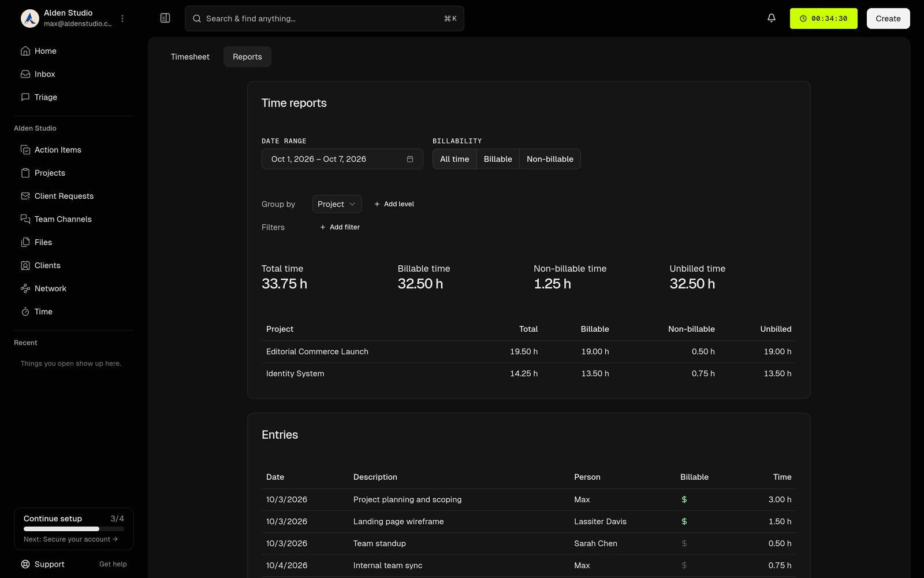
Task: Click the running timer 00:34:30 button
Action: [824, 18]
